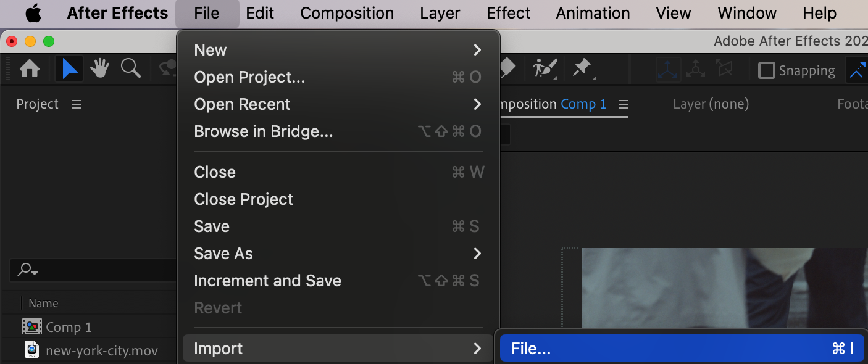Select the Selection arrow tool
Screen dimensions: 868x364
pyautogui.click(x=69, y=69)
